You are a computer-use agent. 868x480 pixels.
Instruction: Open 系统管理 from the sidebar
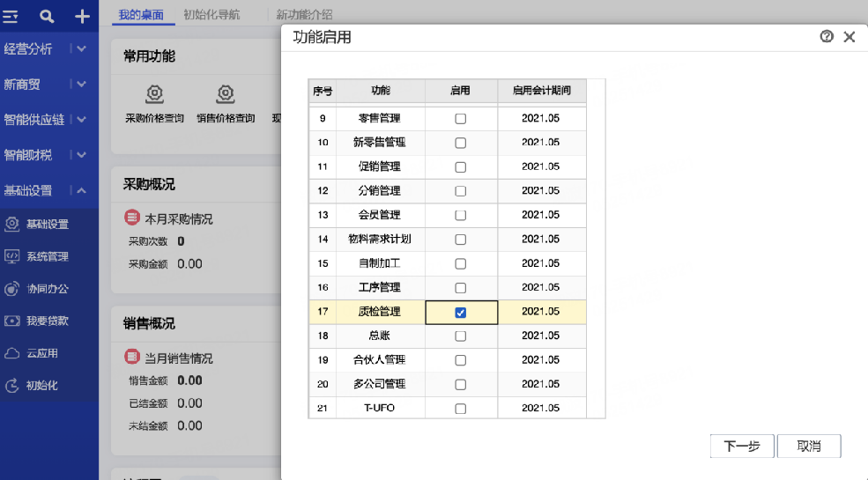48,256
